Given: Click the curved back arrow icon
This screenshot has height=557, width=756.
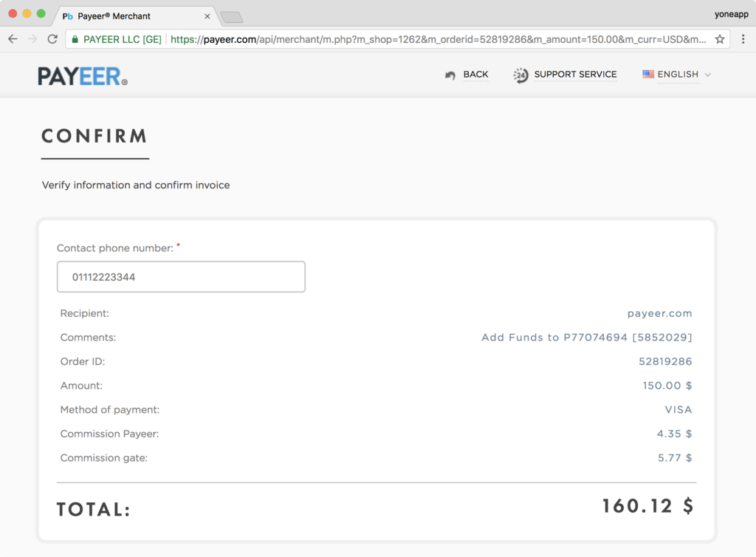Looking at the screenshot, I should tap(450, 75).
